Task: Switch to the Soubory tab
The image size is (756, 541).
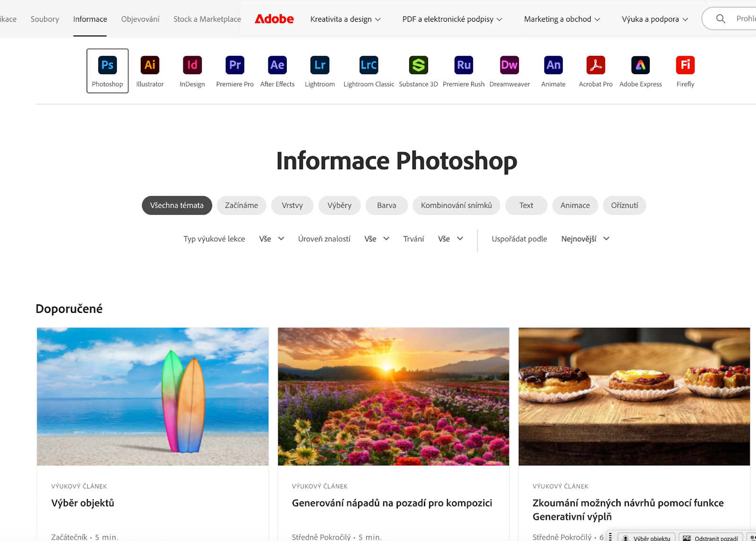Action: (x=45, y=19)
